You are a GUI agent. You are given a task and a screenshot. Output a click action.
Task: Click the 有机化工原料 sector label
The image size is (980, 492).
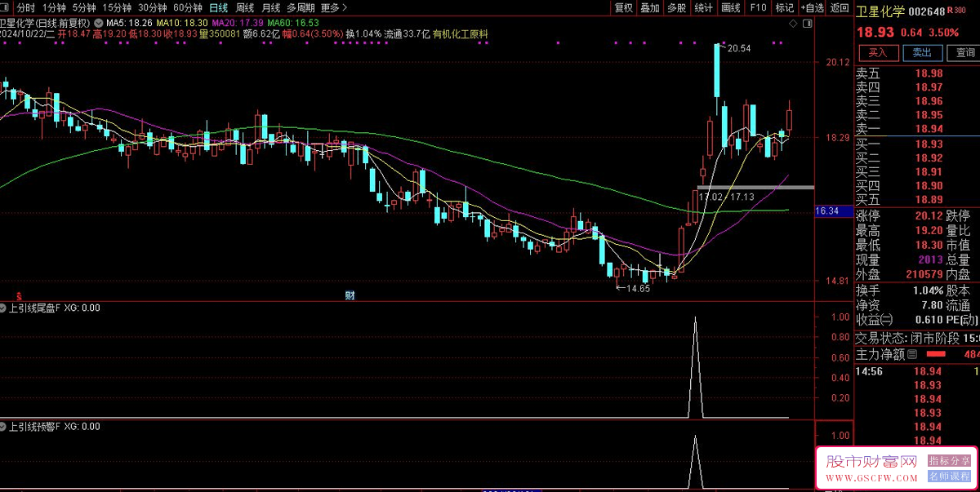click(461, 34)
